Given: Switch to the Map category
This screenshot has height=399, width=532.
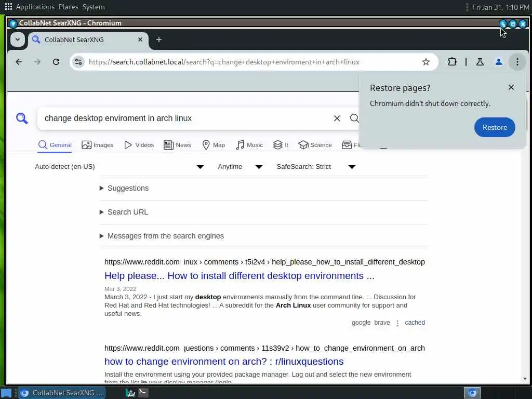Looking at the screenshot, I should tap(214, 145).
